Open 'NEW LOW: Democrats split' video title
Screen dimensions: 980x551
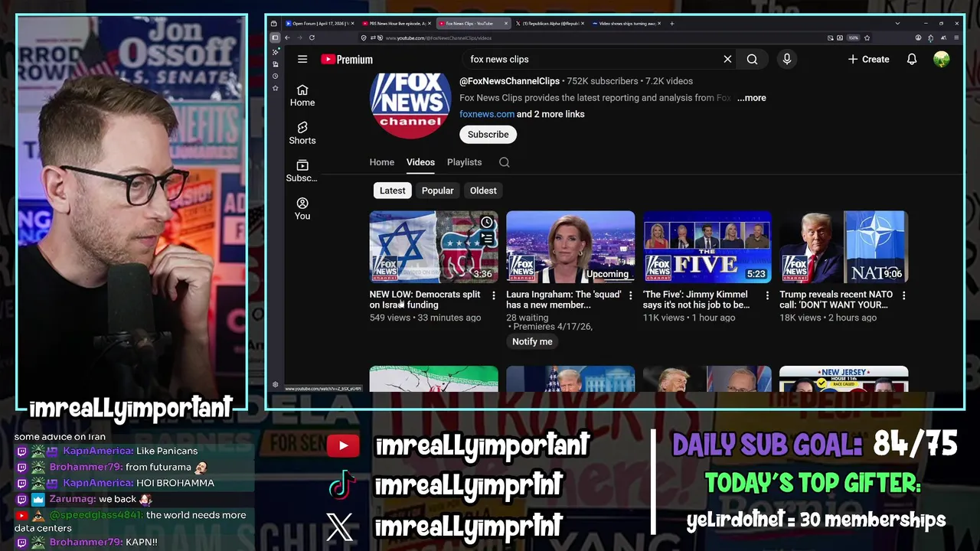(x=425, y=299)
